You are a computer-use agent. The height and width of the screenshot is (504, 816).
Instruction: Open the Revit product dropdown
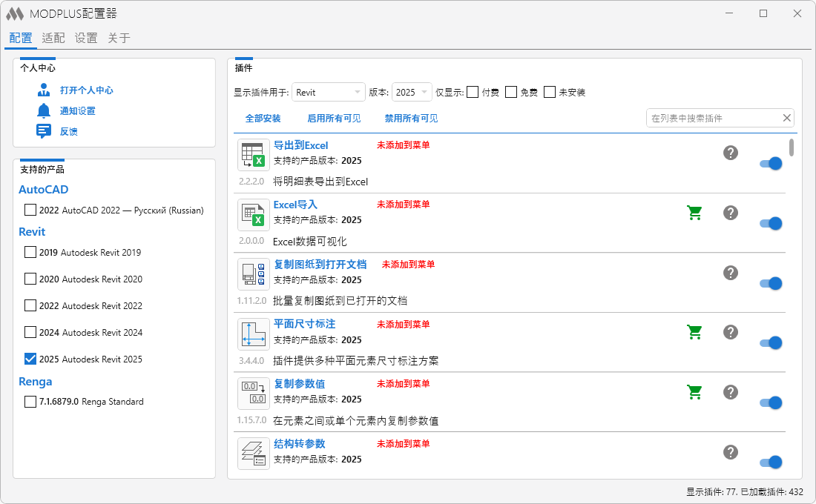point(329,92)
